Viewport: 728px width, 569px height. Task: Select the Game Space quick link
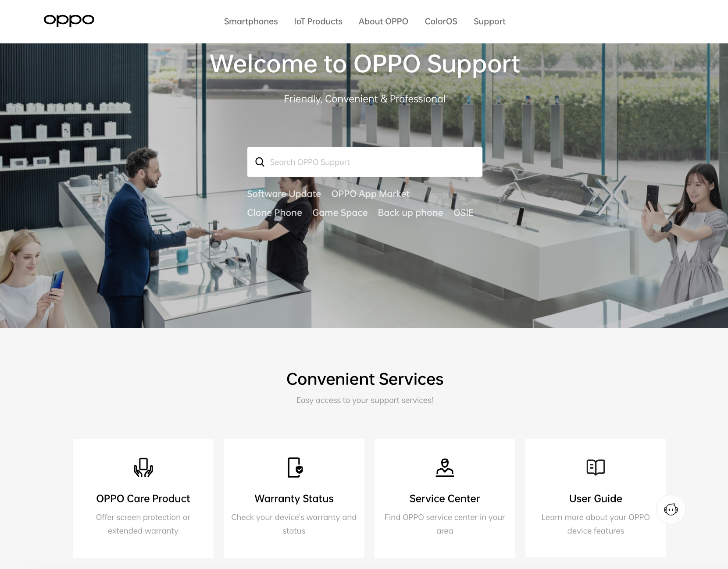pos(340,213)
